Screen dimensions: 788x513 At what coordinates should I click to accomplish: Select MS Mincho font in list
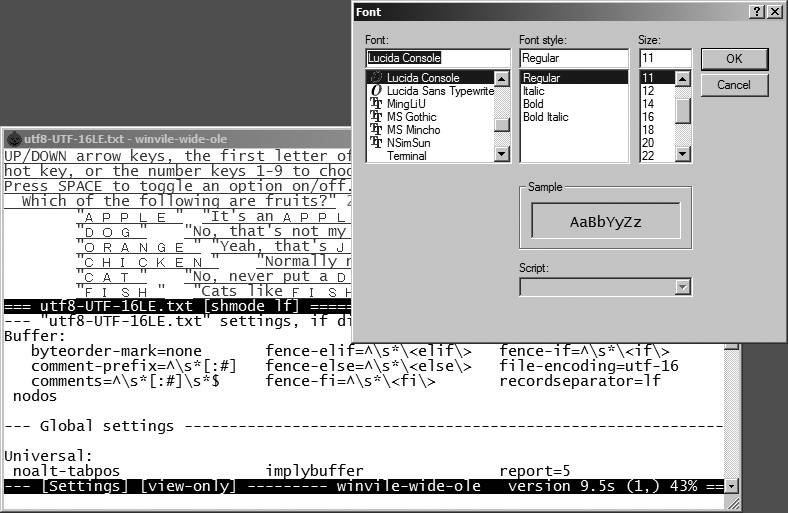point(431,130)
